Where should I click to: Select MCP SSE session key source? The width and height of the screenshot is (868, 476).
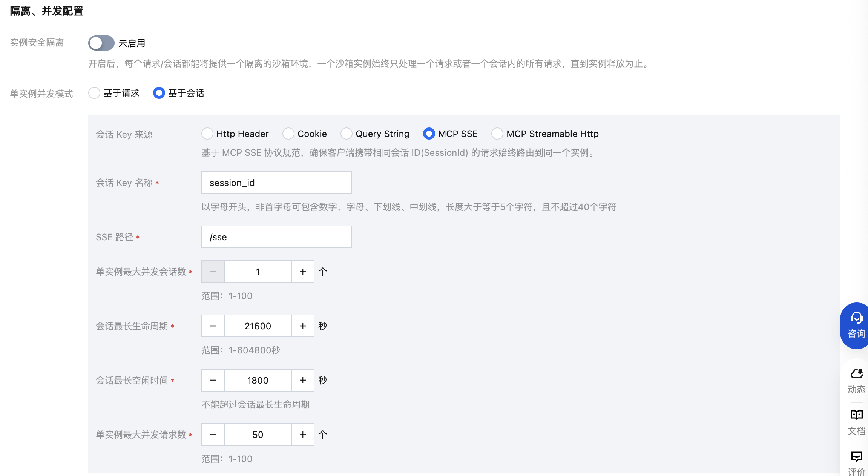pos(429,134)
